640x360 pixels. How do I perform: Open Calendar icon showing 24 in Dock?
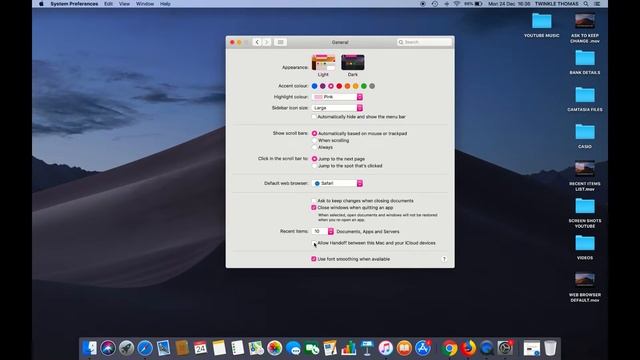tap(200, 348)
